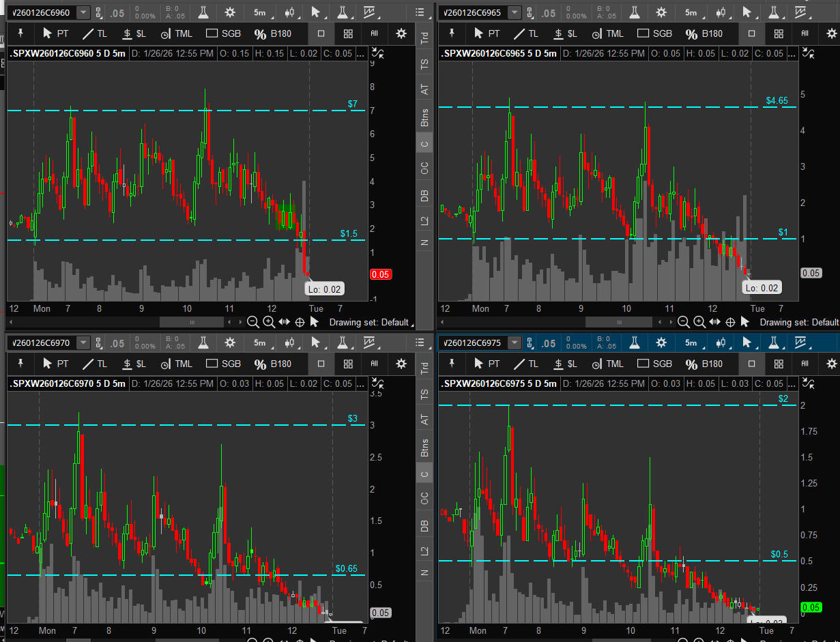Open Drawing set: Default menu under C6960 chart
Screen dimensions: 840x642
click(369, 322)
